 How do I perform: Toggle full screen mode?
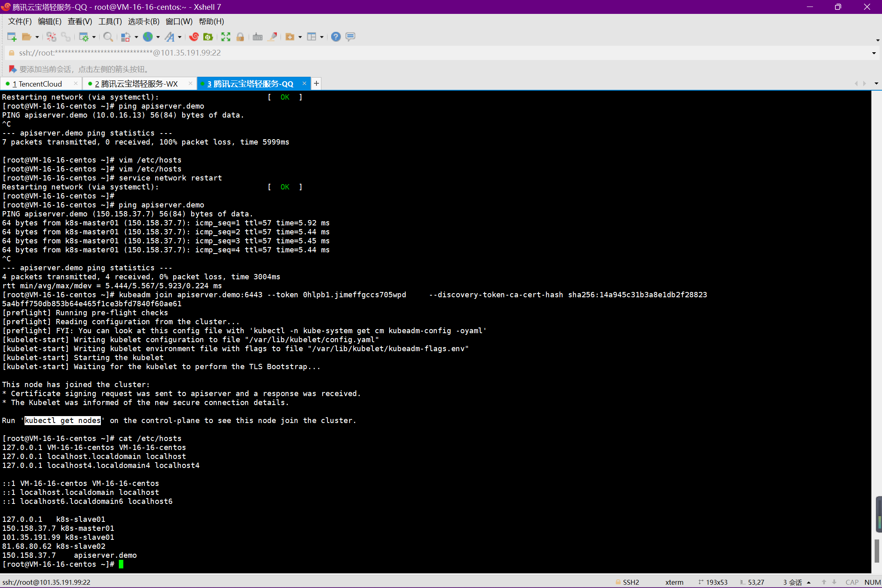(225, 37)
